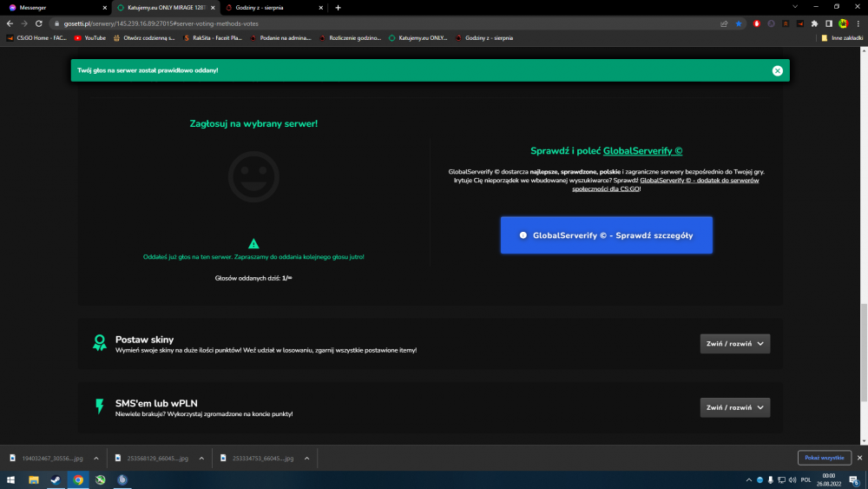Screen dimensions: 868x489
Task: Show hidden system tray icons
Action: click(x=749, y=479)
